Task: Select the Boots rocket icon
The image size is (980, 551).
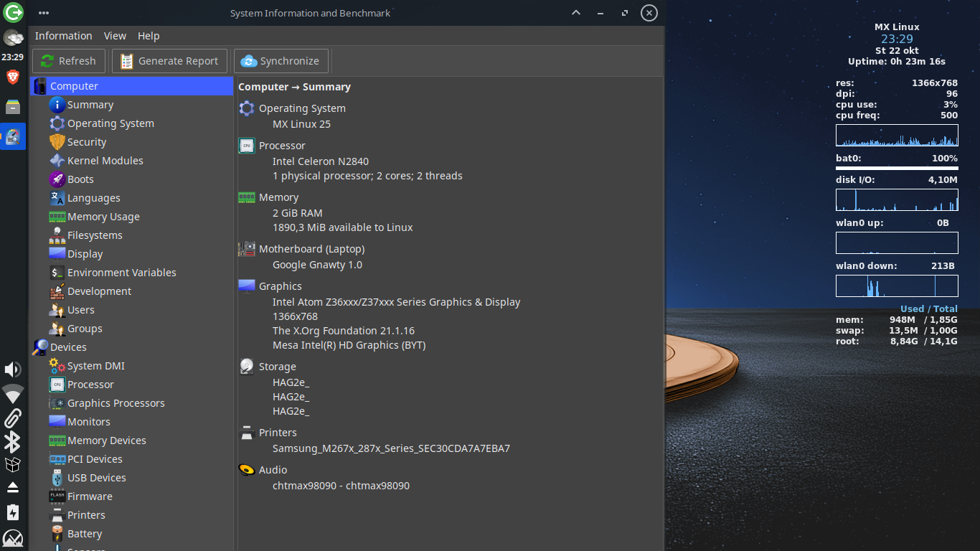Action: (57, 179)
